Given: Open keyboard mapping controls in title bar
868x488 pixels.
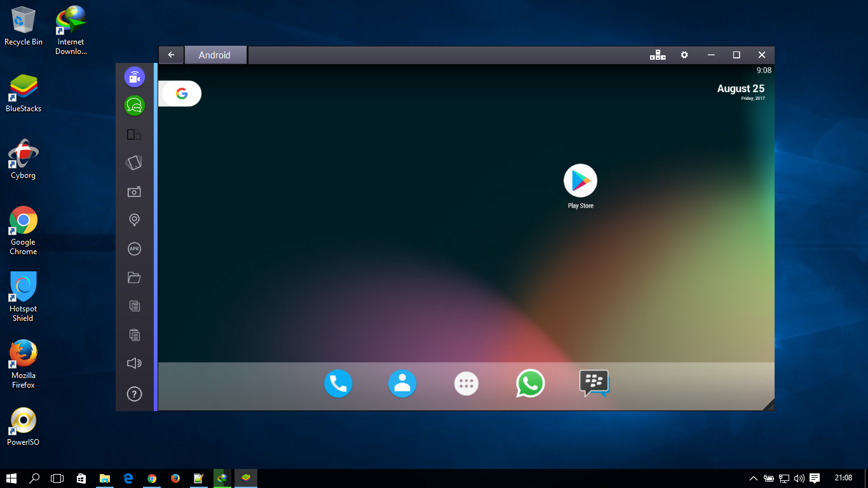Looking at the screenshot, I should [x=658, y=55].
